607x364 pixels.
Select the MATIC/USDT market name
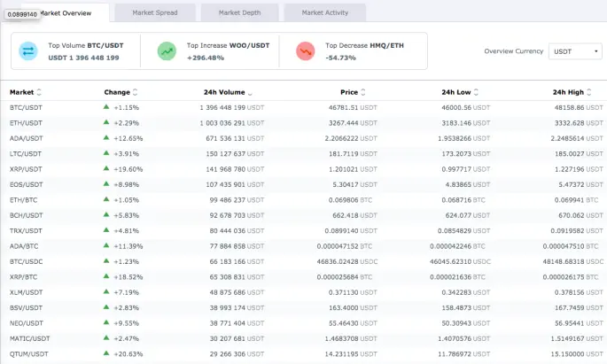point(30,339)
